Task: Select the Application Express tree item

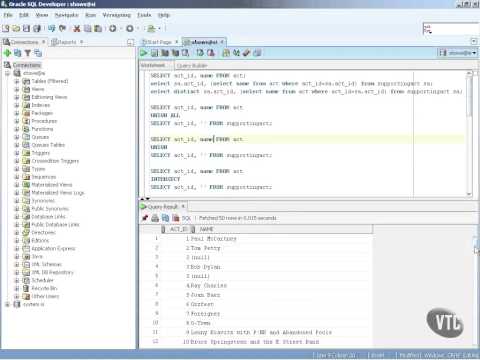Action: (53, 249)
